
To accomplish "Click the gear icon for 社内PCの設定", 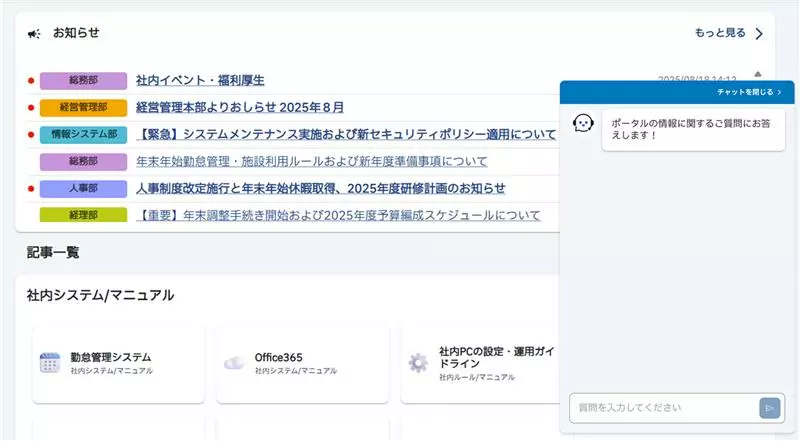I will click(x=418, y=363).
